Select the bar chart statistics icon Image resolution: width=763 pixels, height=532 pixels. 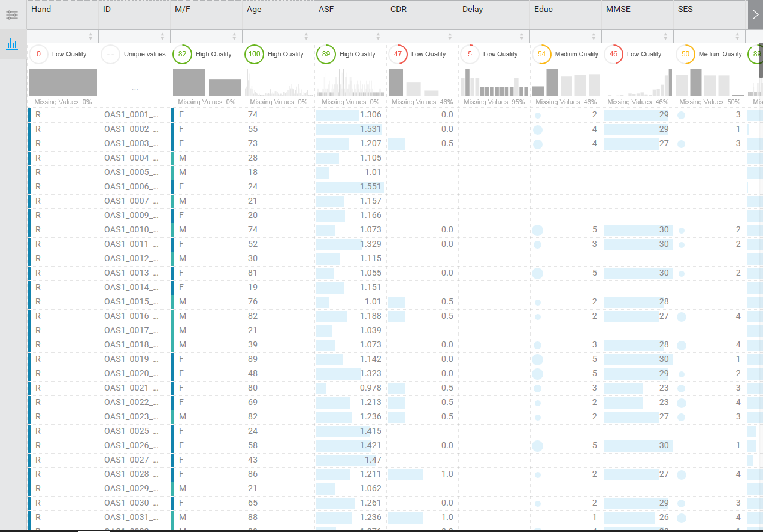(x=12, y=44)
